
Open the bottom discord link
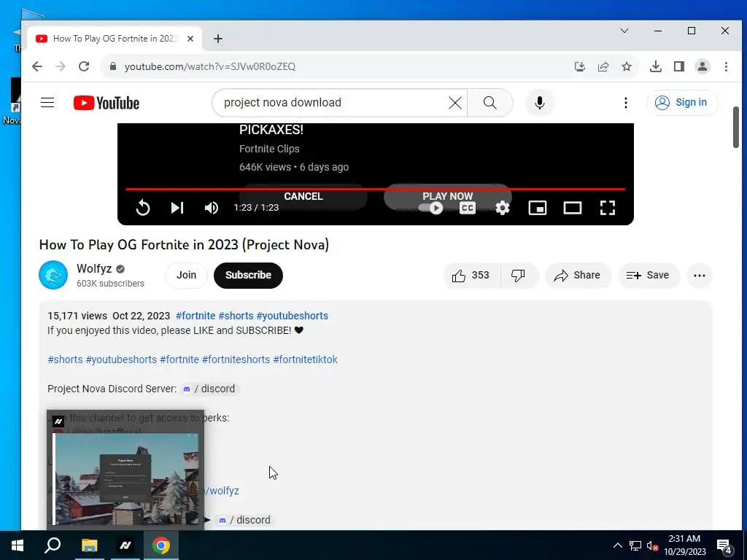click(244, 520)
